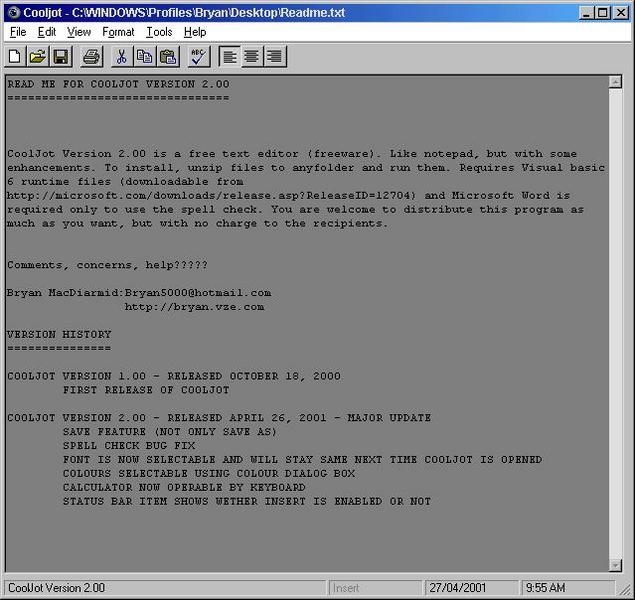Open the Help menu
The width and height of the screenshot is (635, 600).
tap(195, 32)
